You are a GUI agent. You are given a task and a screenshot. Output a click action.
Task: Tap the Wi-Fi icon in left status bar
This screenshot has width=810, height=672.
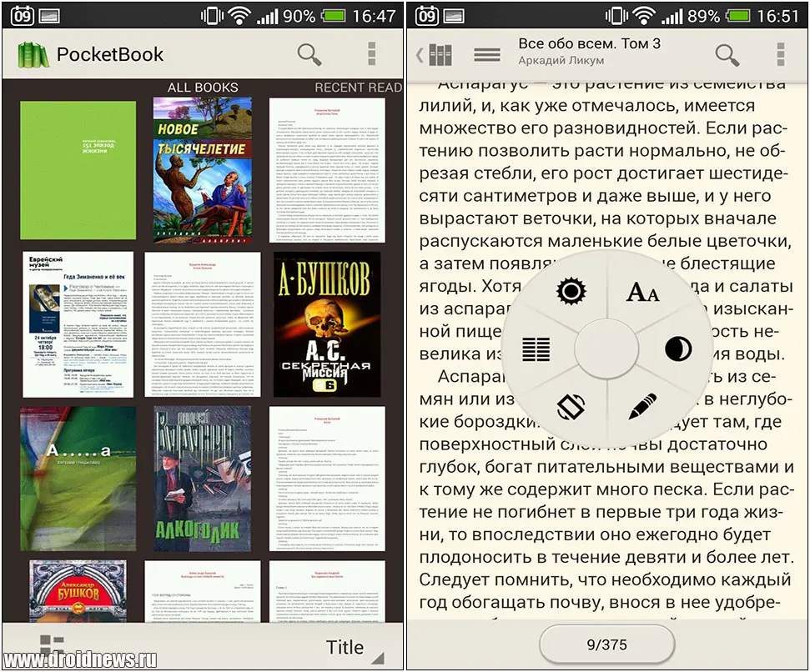point(239,16)
